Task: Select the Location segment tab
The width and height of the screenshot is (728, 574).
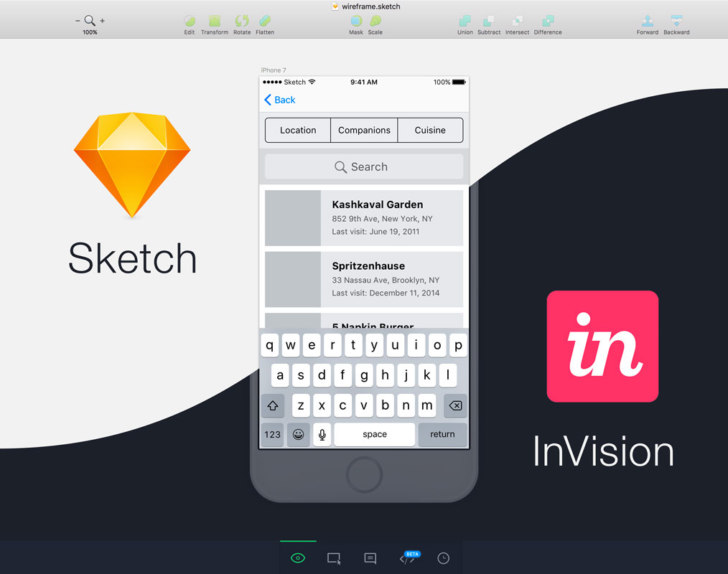Action: [x=298, y=130]
